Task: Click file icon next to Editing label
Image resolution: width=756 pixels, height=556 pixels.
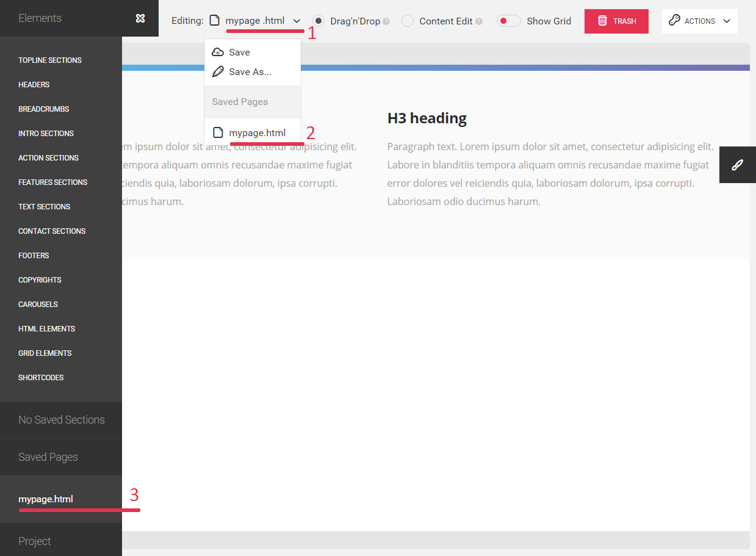Action: point(214,21)
